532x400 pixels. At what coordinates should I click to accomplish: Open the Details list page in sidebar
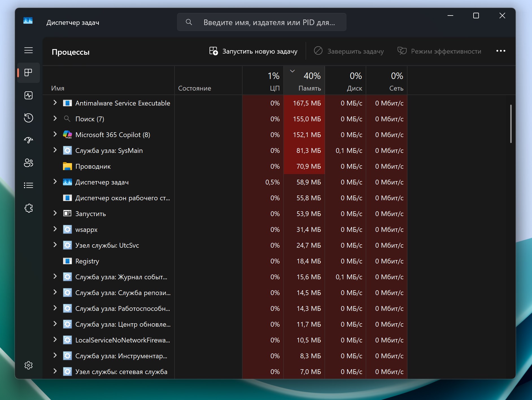[29, 185]
